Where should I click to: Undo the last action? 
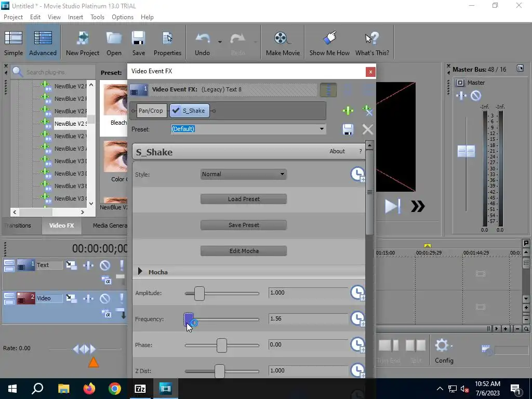[x=202, y=43]
